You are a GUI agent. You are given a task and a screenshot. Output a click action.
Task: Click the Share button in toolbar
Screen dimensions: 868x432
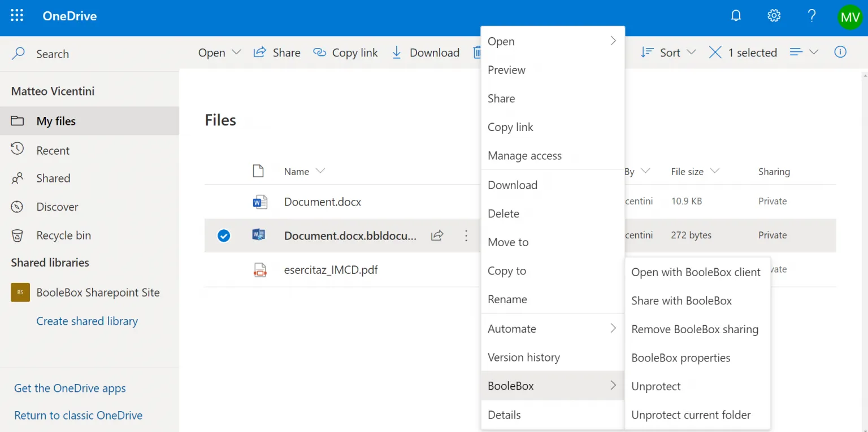coord(277,53)
